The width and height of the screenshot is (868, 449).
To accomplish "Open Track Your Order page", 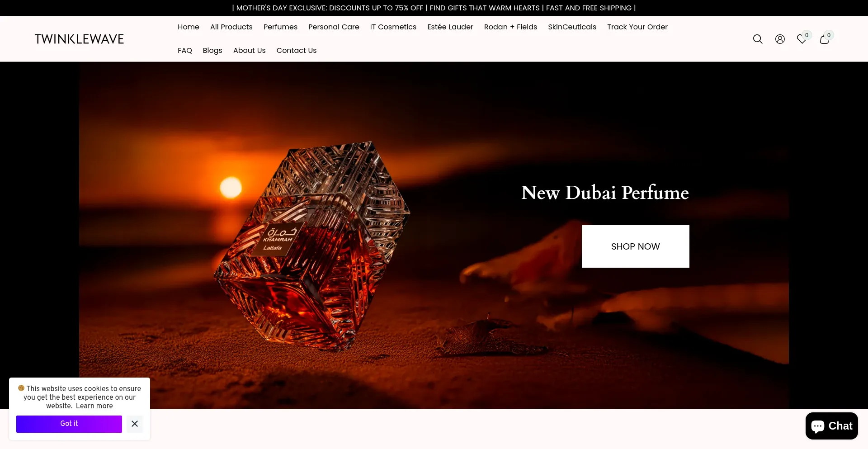I will pyautogui.click(x=637, y=27).
